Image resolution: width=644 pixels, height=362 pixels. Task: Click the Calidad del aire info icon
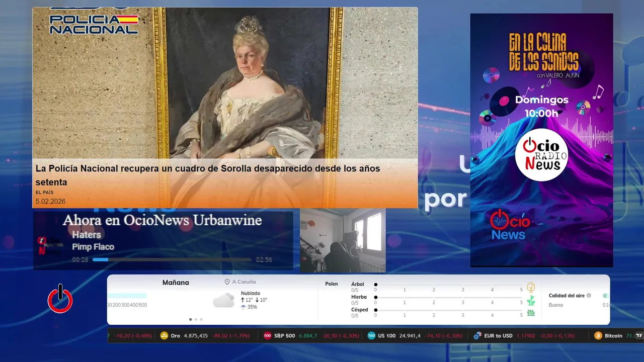pyautogui.click(x=589, y=296)
